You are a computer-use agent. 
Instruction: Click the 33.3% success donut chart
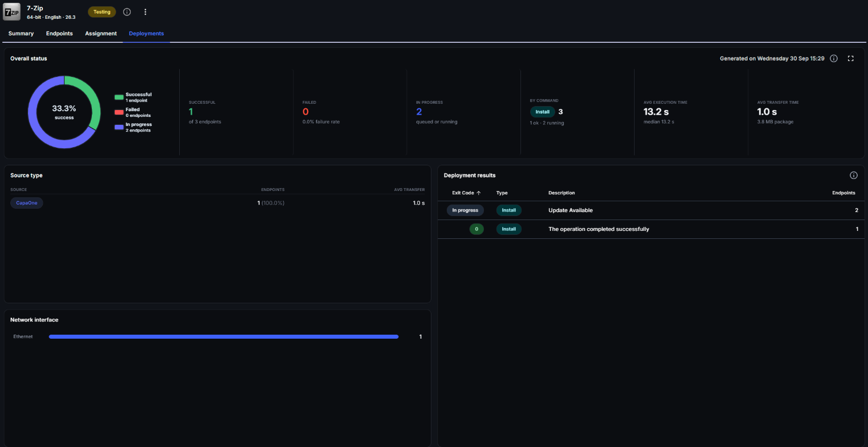pyautogui.click(x=64, y=112)
